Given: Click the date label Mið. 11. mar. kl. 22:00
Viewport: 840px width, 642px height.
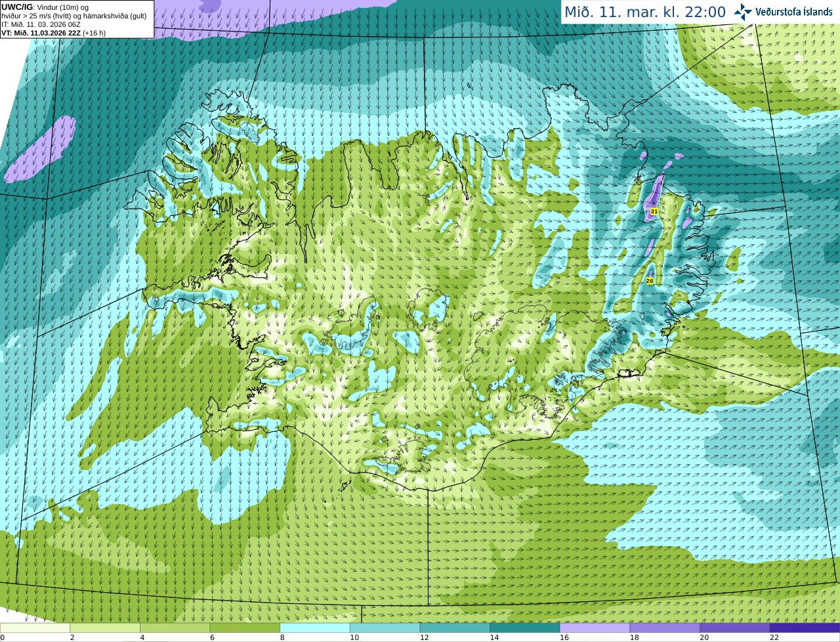Looking at the screenshot, I should (x=645, y=12).
